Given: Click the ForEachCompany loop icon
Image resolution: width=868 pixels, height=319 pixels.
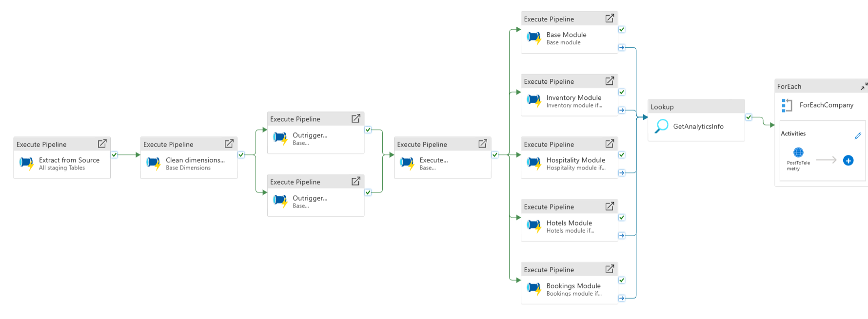Looking at the screenshot, I should pos(787,105).
